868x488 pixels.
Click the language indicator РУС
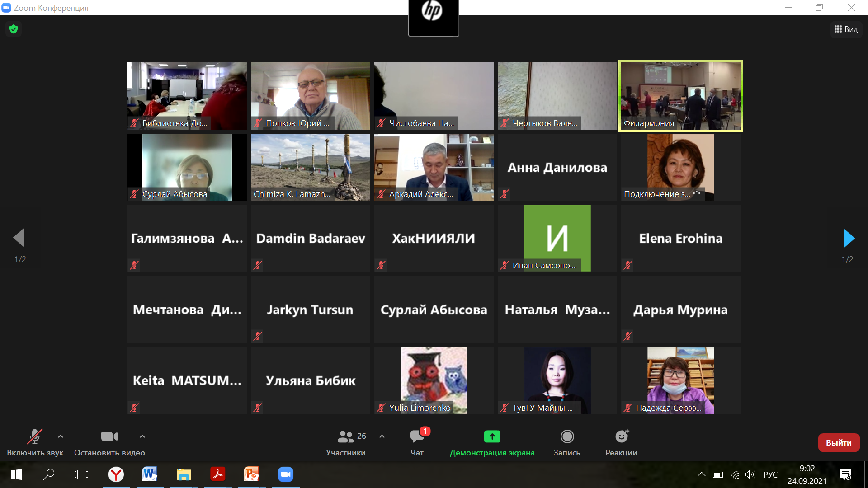[770, 474]
